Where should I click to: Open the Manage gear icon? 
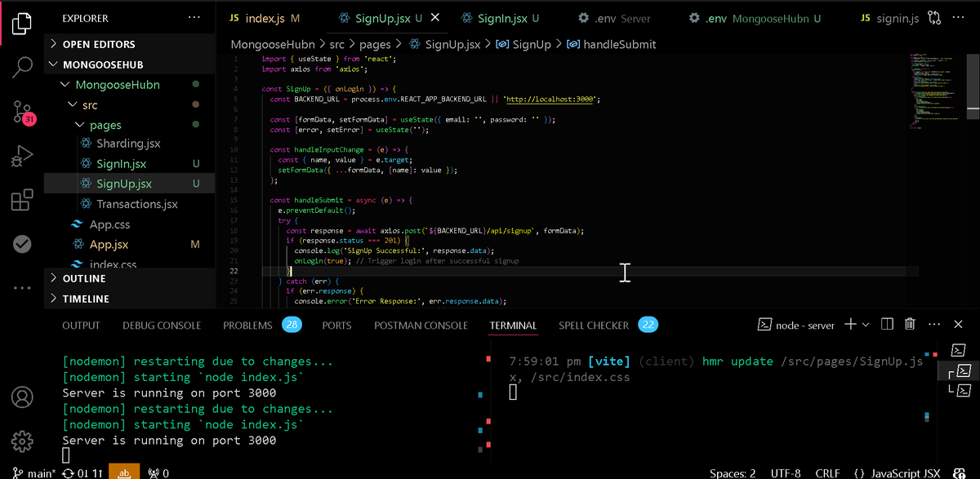[22, 441]
